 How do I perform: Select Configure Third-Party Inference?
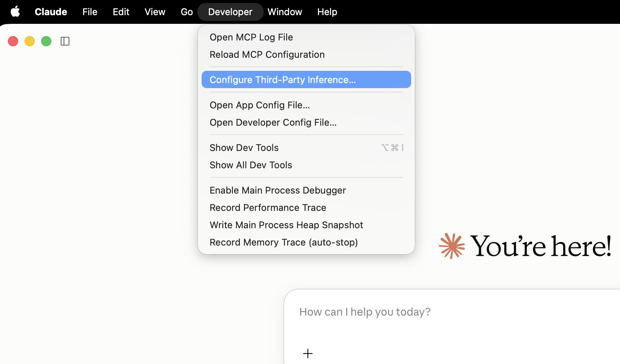tap(306, 79)
